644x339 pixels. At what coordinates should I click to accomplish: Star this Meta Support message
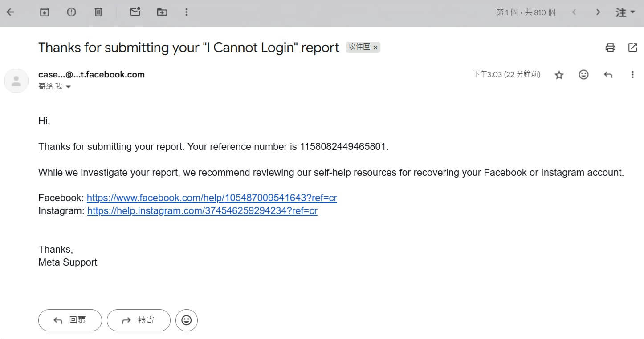[x=559, y=75]
